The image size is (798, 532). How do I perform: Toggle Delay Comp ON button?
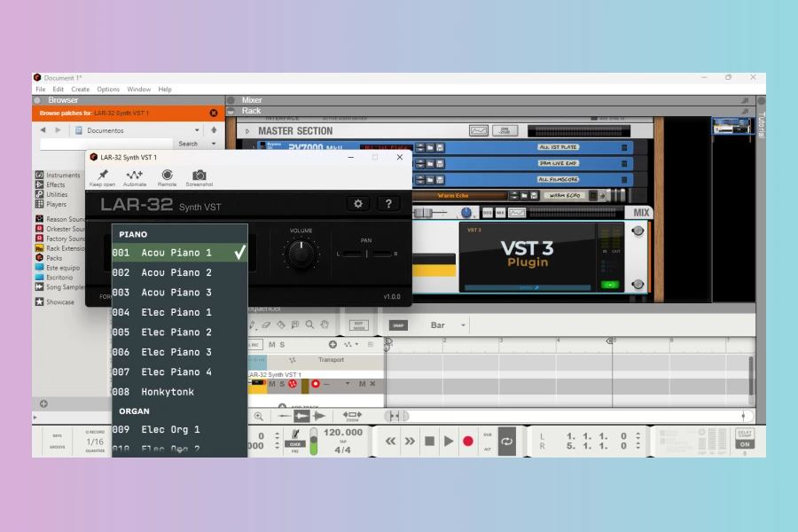click(x=745, y=444)
